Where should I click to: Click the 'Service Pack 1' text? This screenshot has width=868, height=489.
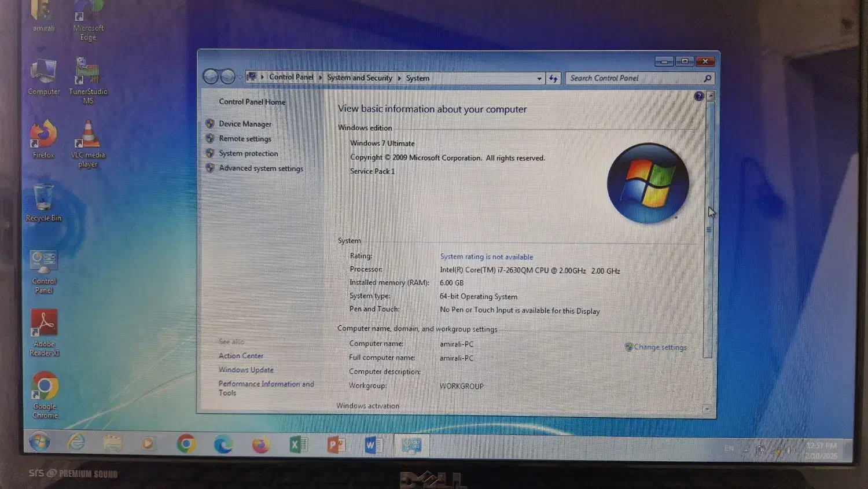point(372,171)
